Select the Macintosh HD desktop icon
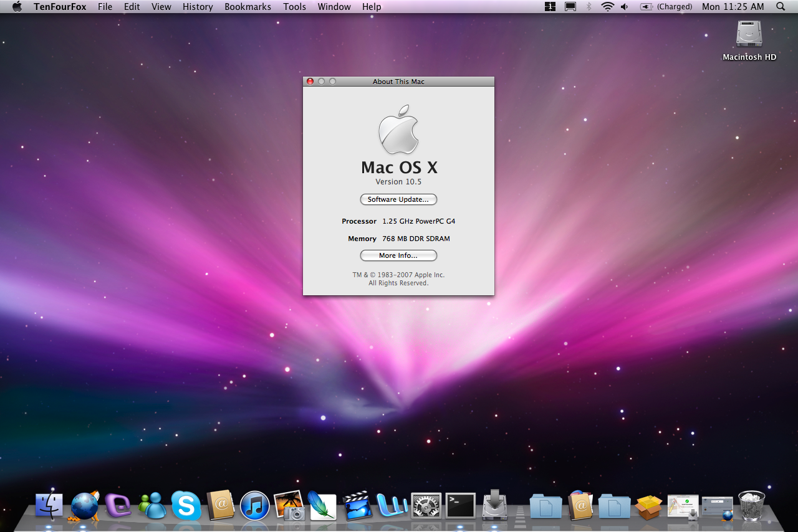798x532 pixels. coord(749,40)
